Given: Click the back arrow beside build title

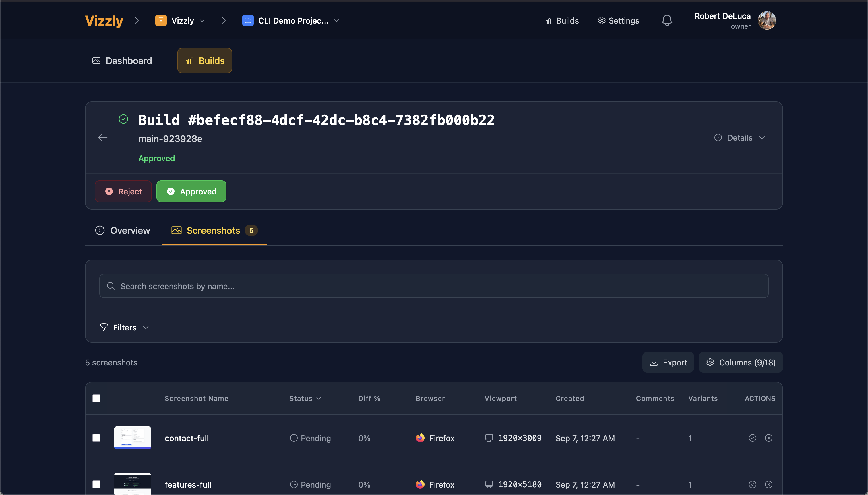Looking at the screenshot, I should click(x=103, y=137).
